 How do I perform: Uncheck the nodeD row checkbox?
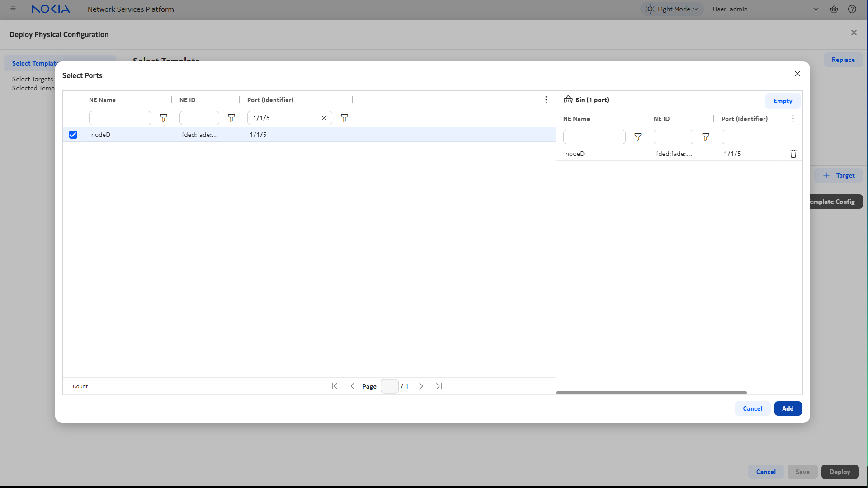73,135
